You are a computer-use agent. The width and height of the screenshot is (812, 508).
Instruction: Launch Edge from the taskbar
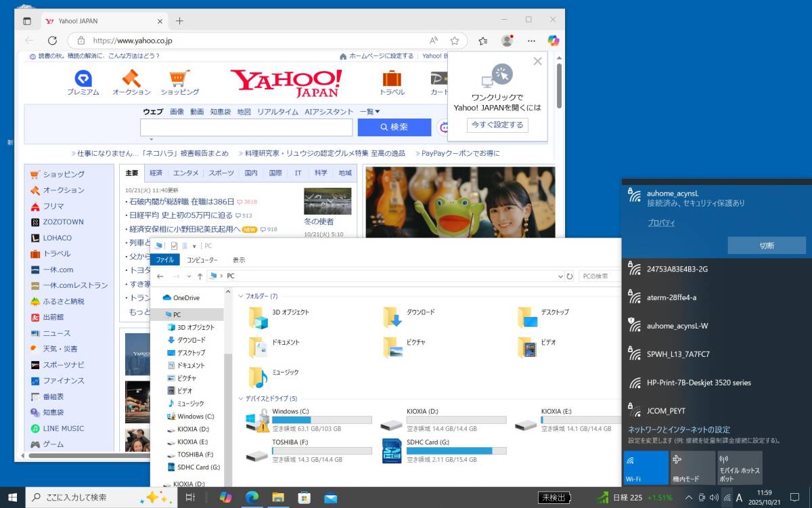coord(252,497)
